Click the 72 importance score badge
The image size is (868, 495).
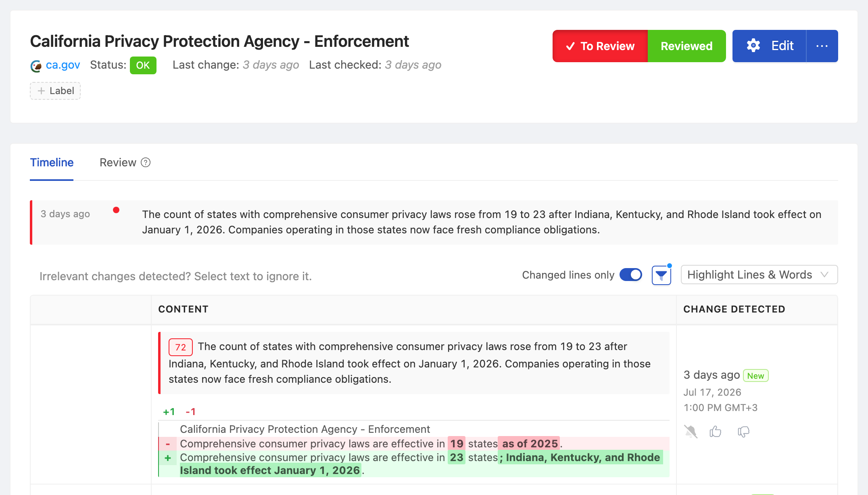click(x=180, y=347)
